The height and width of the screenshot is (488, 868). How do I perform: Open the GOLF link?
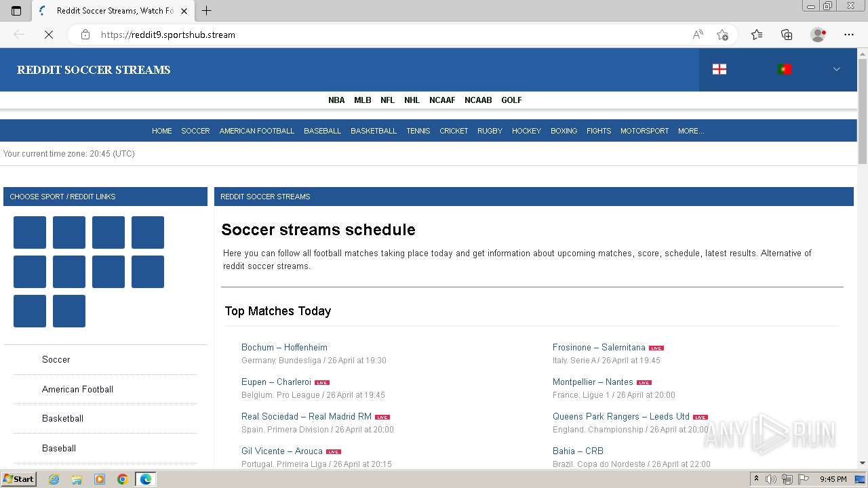(511, 100)
